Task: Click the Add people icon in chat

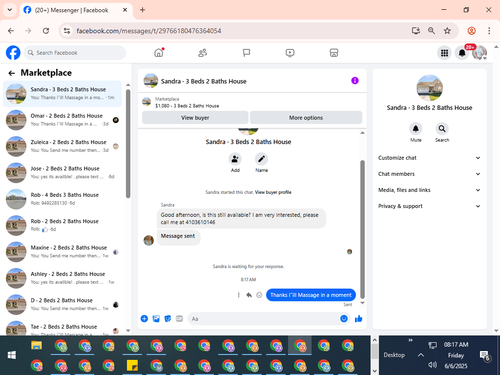Action: coord(235,159)
